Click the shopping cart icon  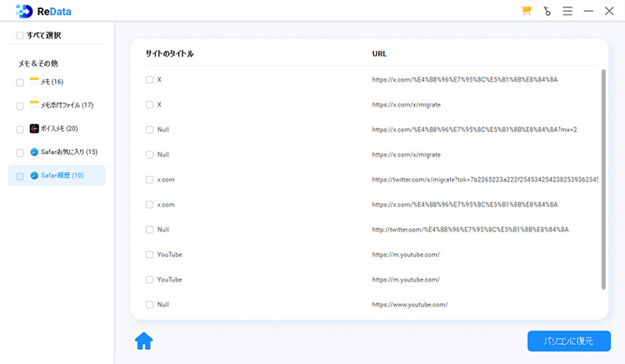tap(526, 11)
